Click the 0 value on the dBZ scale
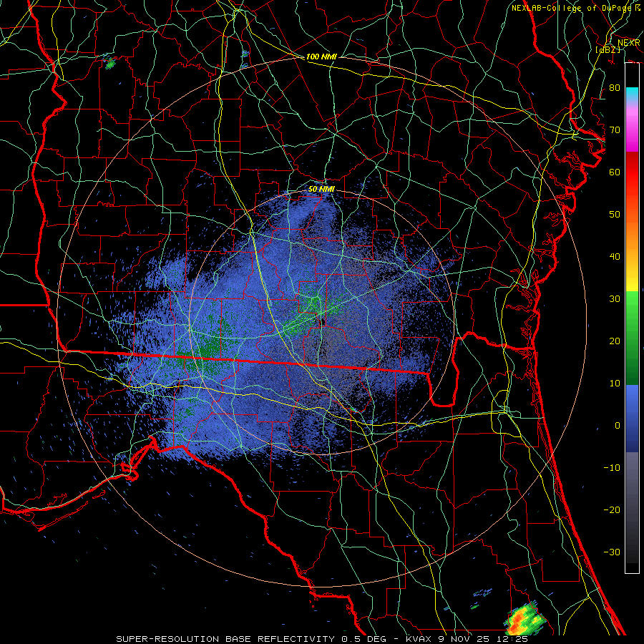The width and height of the screenshot is (644, 644). tap(618, 426)
